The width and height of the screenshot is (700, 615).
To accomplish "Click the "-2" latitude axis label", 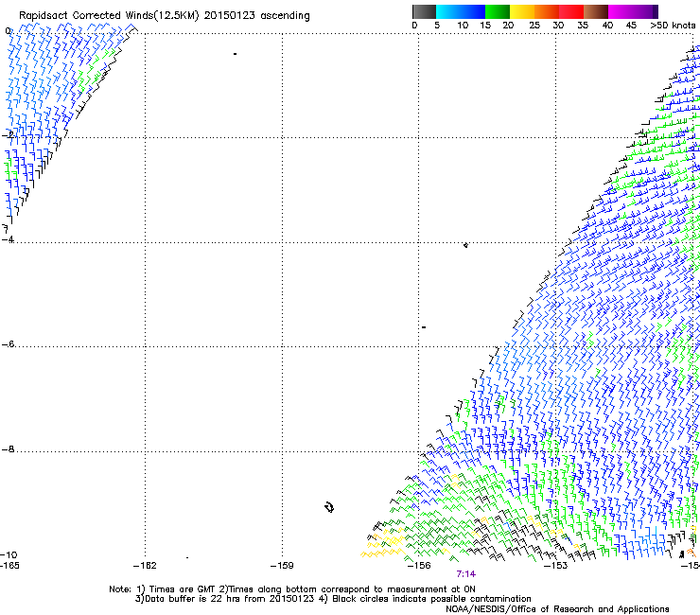I will (8, 134).
